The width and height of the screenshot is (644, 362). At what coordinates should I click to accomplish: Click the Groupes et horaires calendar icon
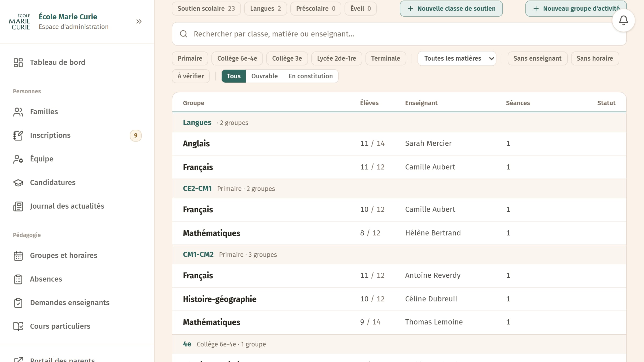tap(18, 256)
